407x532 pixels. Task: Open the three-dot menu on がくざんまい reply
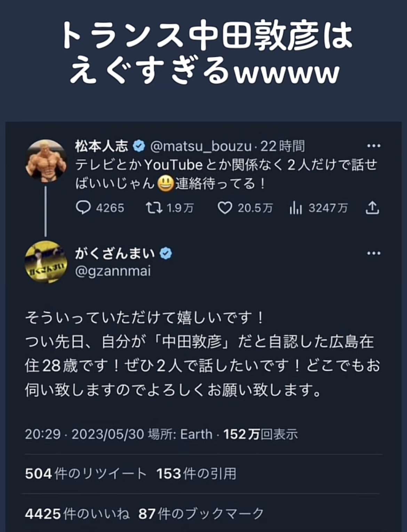tap(374, 253)
